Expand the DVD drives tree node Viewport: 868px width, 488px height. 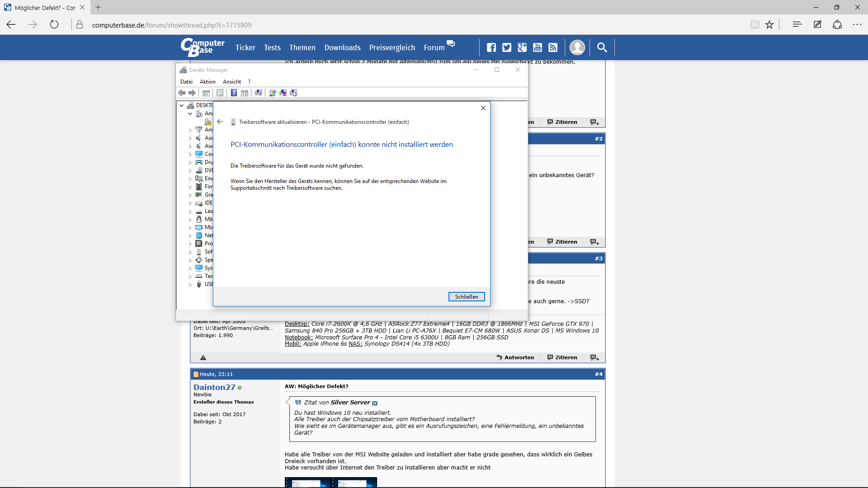(x=190, y=171)
